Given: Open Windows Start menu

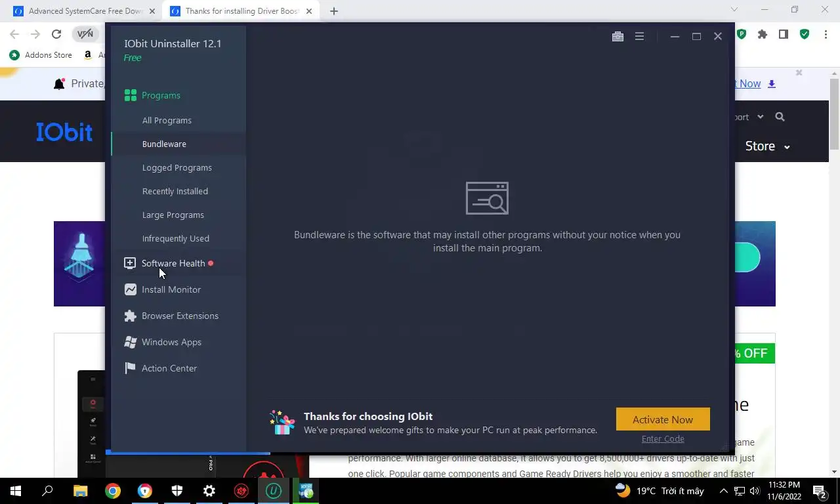Looking at the screenshot, I should coord(16,491).
